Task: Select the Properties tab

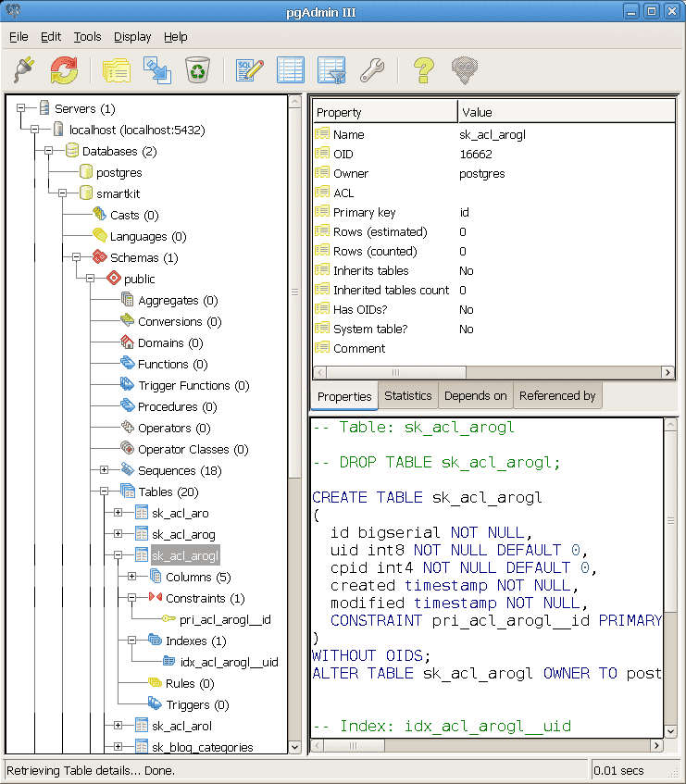Action: coord(344,396)
